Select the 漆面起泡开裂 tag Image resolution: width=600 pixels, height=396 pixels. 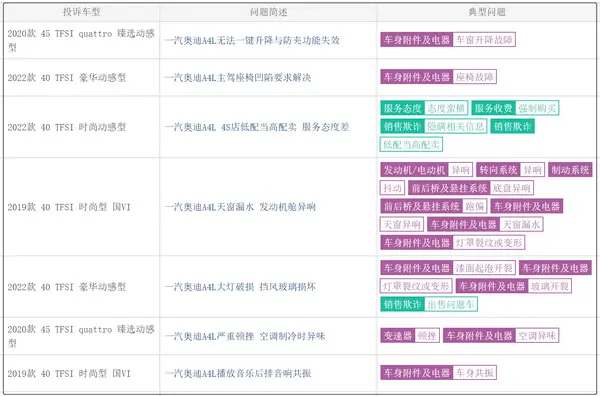tap(484, 268)
